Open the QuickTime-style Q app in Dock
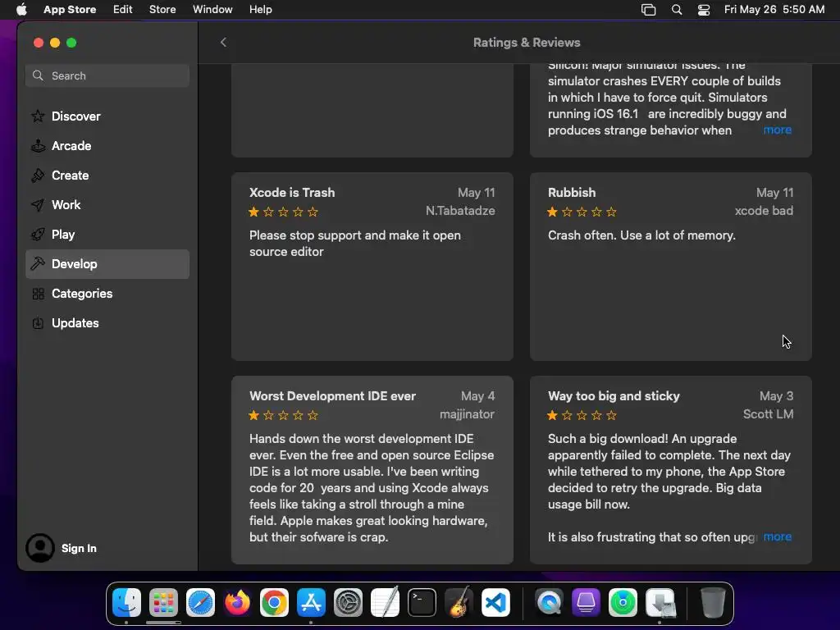 coord(549,603)
